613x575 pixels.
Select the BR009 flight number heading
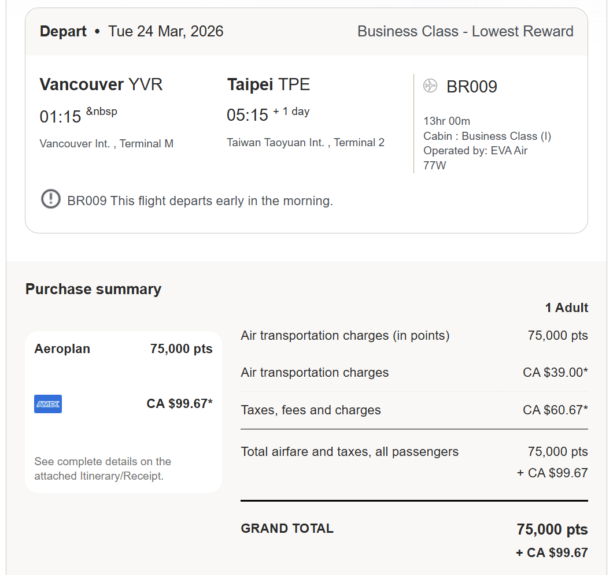click(471, 87)
